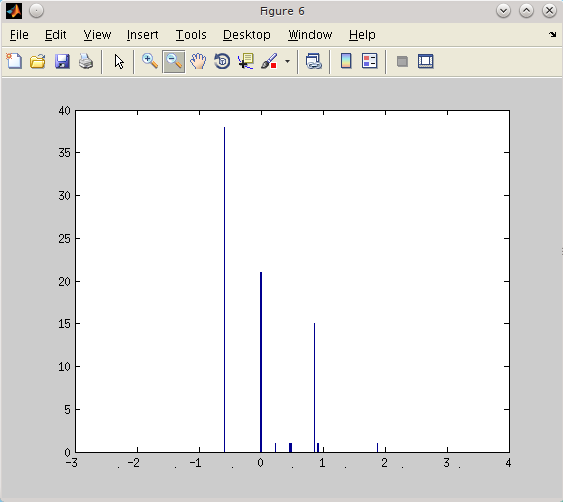Image resolution: width=563 pixels, height=502 pixels.
Task: Open the Insert menu
Action: coord(142,35)
